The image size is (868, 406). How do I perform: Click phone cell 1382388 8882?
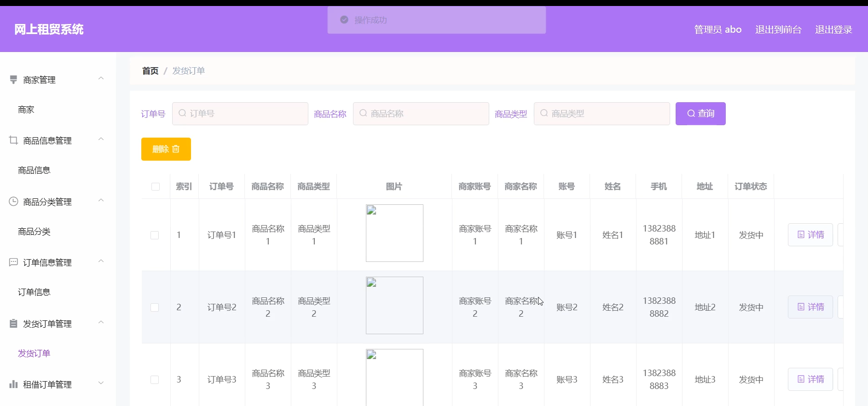[x=659, y=307]
